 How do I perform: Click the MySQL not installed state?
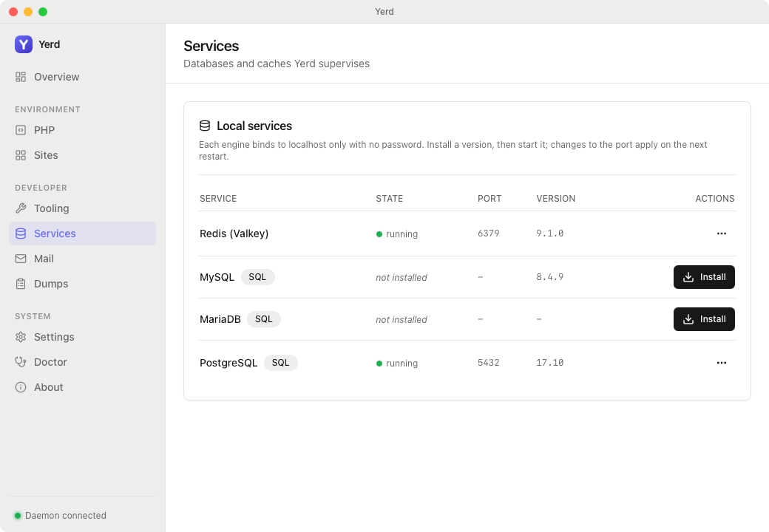tap(402, 278)
